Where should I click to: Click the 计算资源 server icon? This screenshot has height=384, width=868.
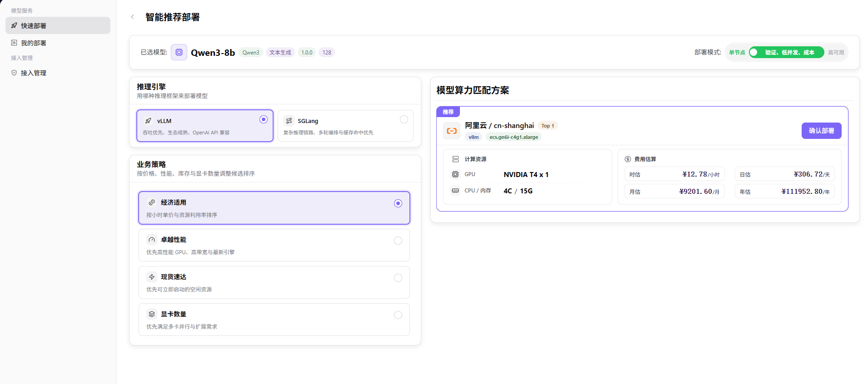[x=455, y=159]
